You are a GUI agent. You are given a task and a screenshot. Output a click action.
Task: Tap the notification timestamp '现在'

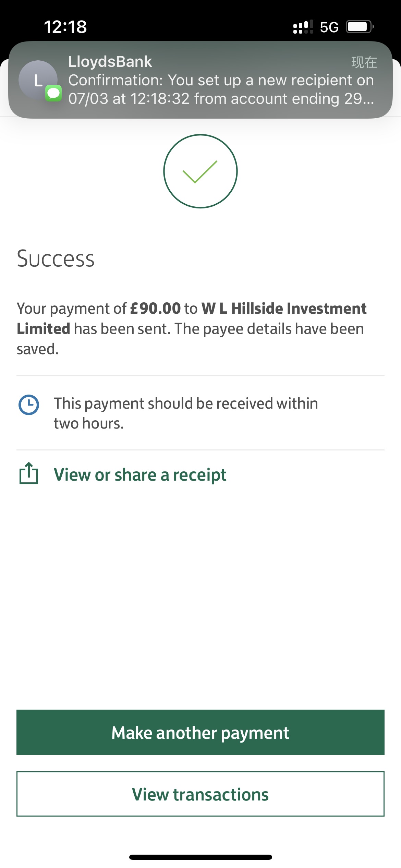[x=364, y=62]
